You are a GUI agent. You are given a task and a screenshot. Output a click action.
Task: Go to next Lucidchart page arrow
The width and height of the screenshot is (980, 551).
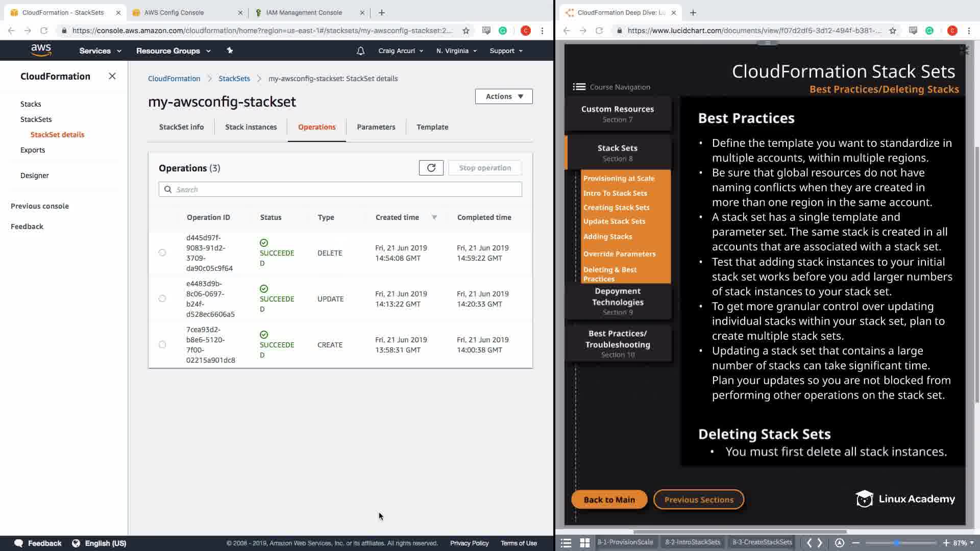[820, 543]
